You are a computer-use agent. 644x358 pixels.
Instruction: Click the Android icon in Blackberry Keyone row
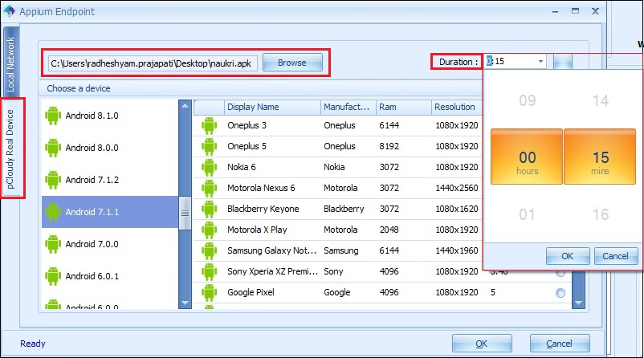(209, 210)
